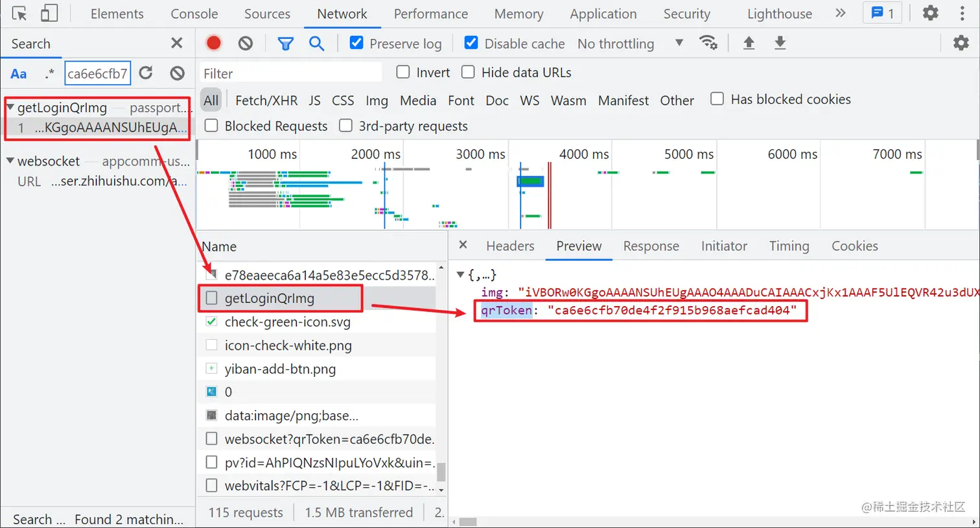Uncheck Preserve log checkbox
Viewport: 980px width, 528px height.
click(356, 43)
